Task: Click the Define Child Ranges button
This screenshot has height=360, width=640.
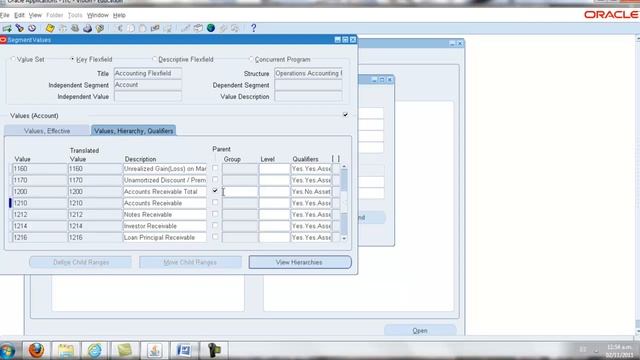Action: [81, 262]
